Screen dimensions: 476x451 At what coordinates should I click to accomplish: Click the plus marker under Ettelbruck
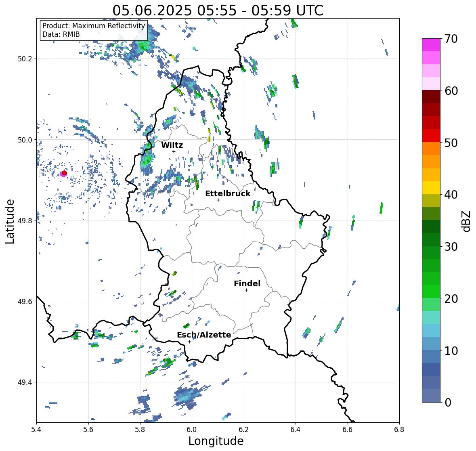coord(218,200)
